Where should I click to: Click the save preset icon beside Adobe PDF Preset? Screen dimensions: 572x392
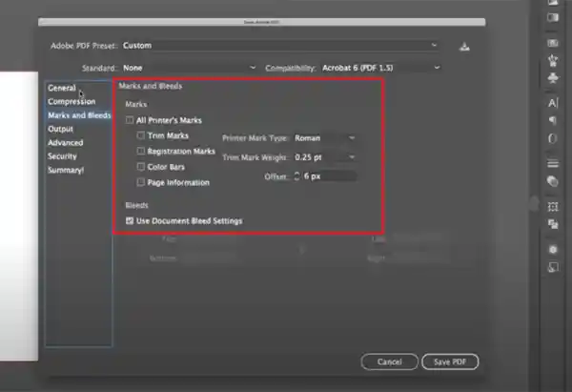pos(464,47)
